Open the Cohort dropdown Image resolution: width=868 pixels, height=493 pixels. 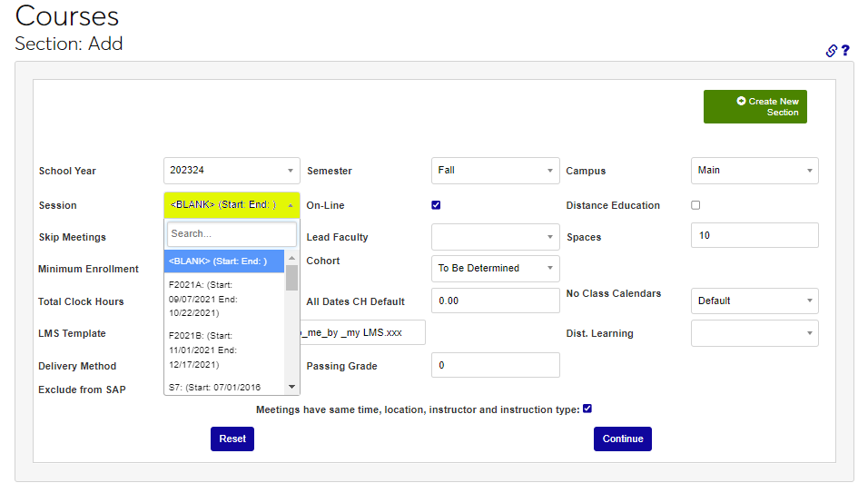click(x=495, y=269)
